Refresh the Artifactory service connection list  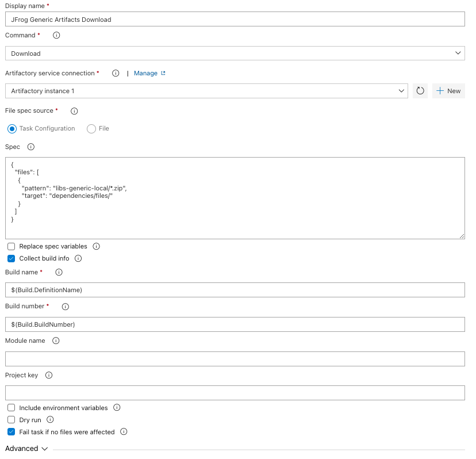pos(420,90)
